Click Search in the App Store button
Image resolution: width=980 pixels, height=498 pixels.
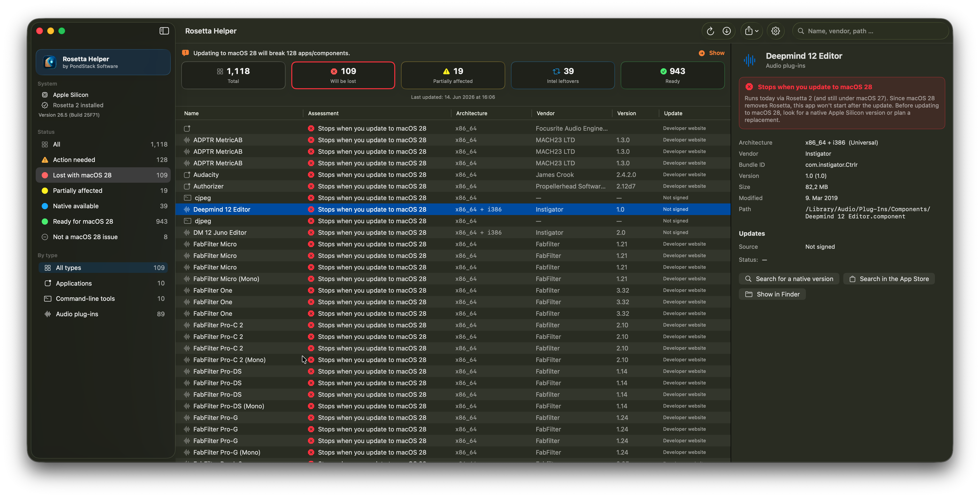pos(889,279)
